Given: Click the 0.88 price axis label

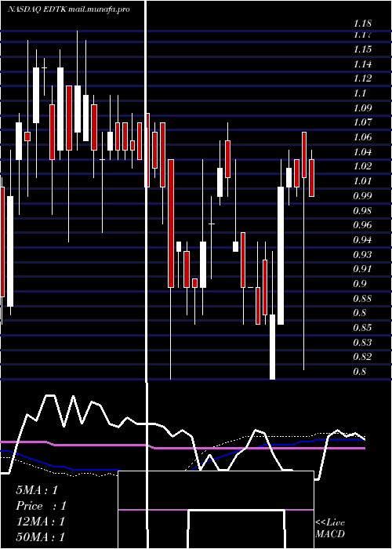Looking at the screenshot, I should point(362,299).
